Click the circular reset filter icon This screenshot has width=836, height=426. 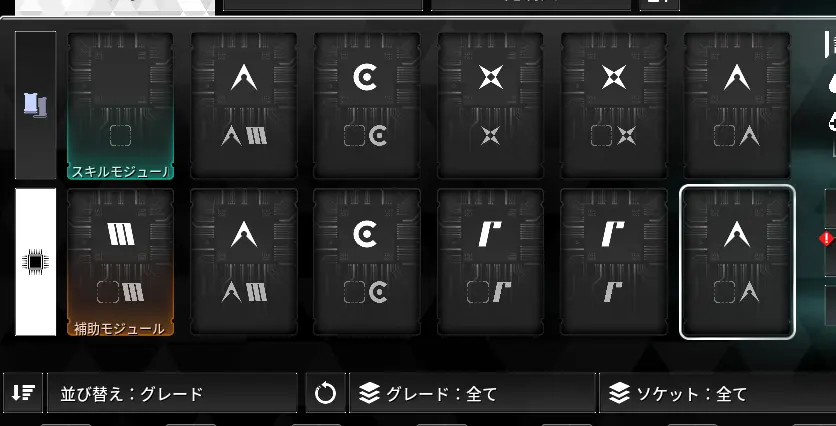point(325,393)
